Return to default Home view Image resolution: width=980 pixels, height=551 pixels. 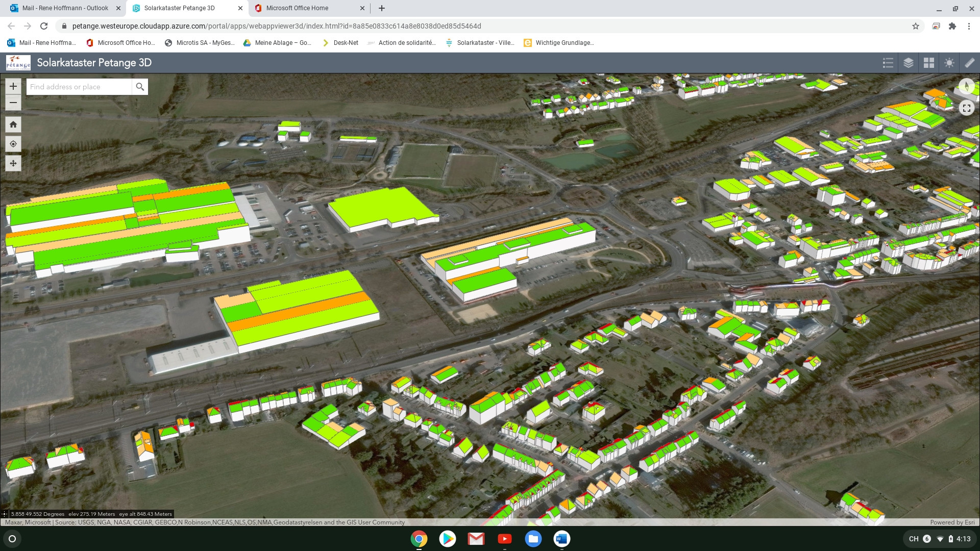(13, 124)
